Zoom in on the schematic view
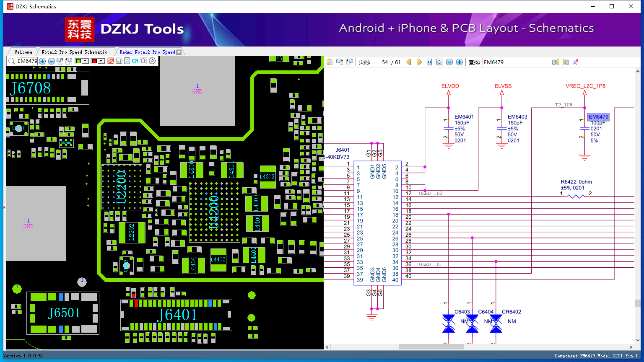 click(x=460, y=62)
